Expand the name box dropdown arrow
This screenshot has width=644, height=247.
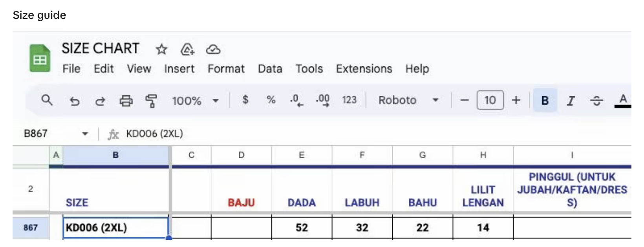pyautogui.click(x=85, y=134)
